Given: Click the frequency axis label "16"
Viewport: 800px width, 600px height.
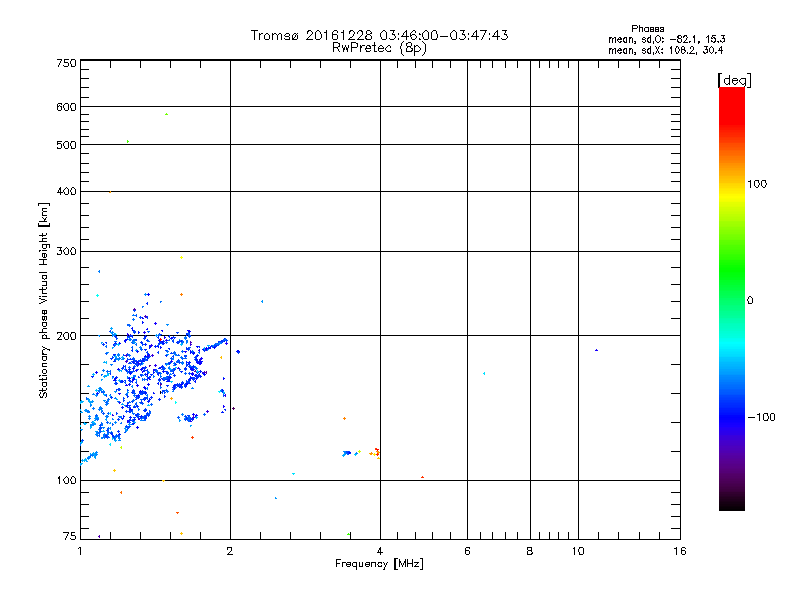Looking at the screenshot, I should pyautogui.click(x=680, y=551).
